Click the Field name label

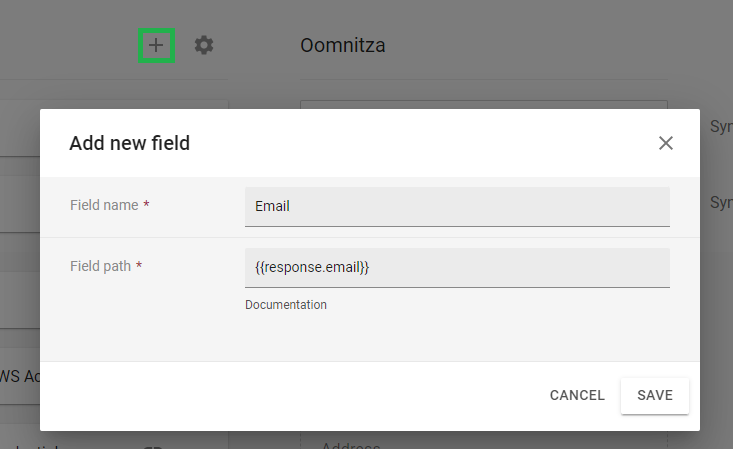(104, 205)
